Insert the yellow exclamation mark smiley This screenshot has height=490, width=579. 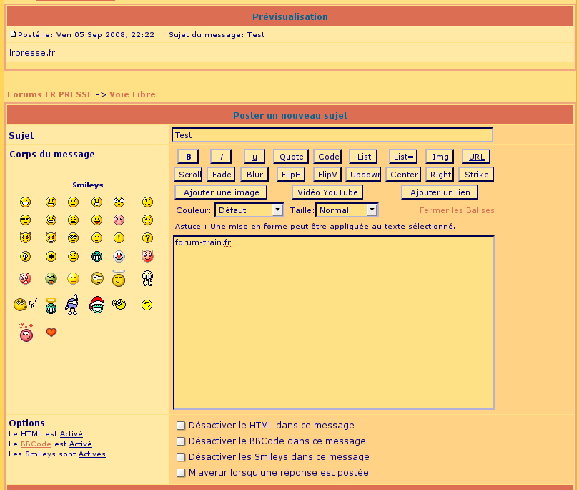coord(119,238)
